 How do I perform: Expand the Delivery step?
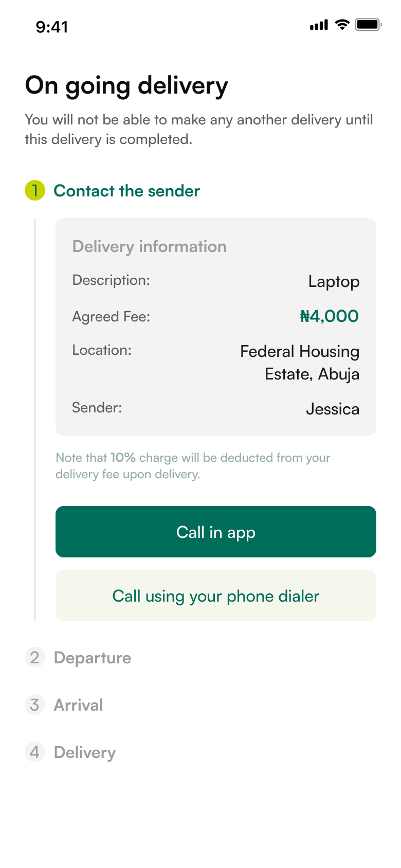point(85,752)
